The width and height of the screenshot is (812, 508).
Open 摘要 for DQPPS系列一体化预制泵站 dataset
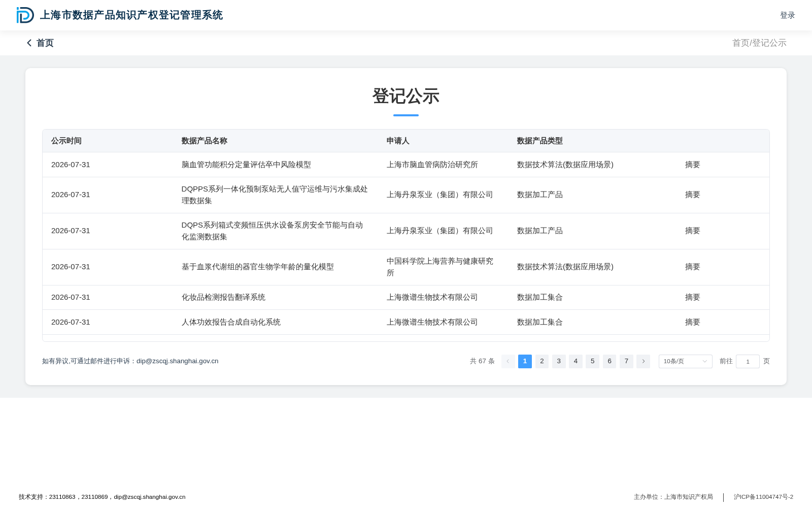click(693, 195)
